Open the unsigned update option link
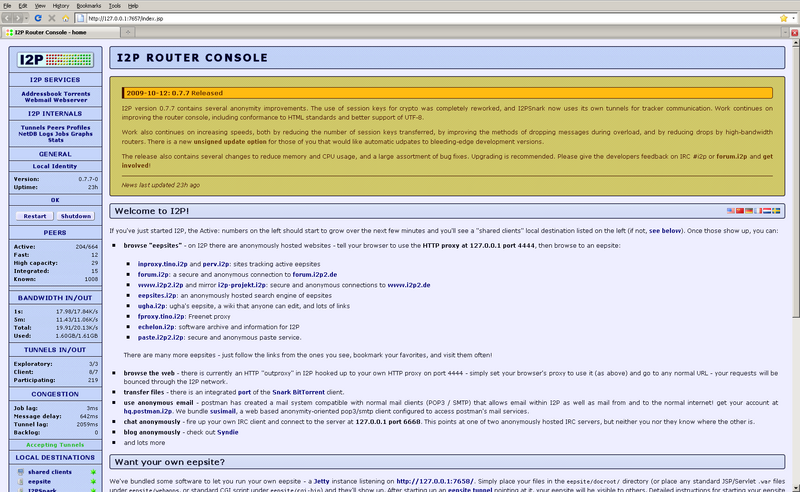The height and width of the screenshot is (492, 800). pyautogui.click(x=230, y=142)
